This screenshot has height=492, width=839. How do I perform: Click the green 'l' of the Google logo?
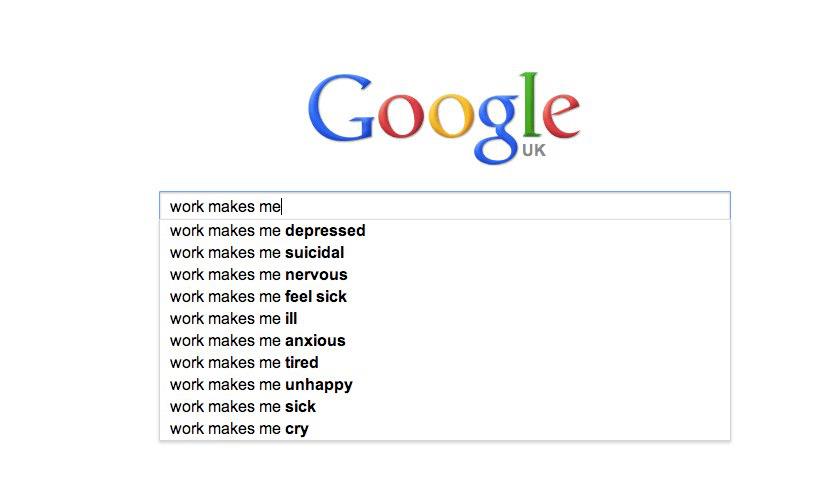tap(531, 103)
